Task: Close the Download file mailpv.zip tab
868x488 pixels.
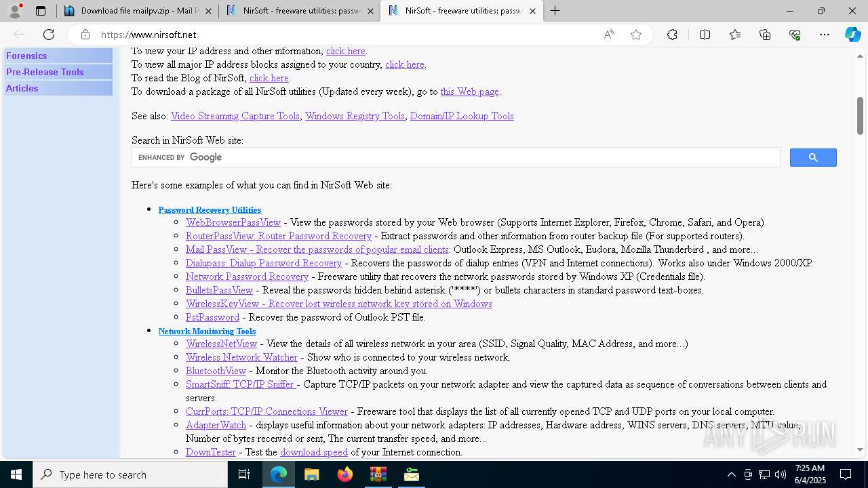Action: 208,11
